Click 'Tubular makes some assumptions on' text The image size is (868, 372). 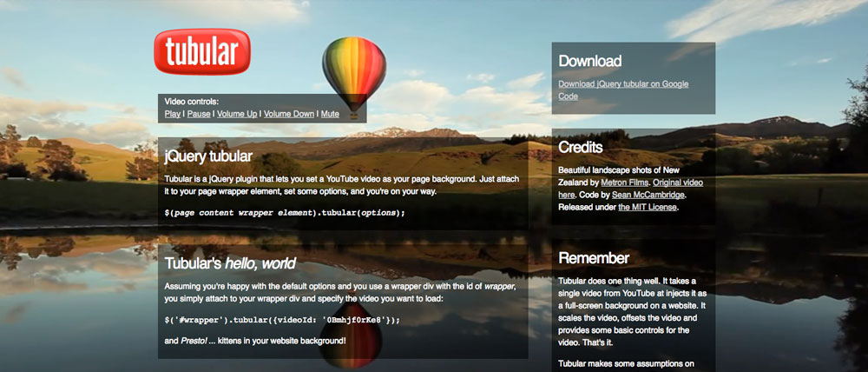coord(626,364)
